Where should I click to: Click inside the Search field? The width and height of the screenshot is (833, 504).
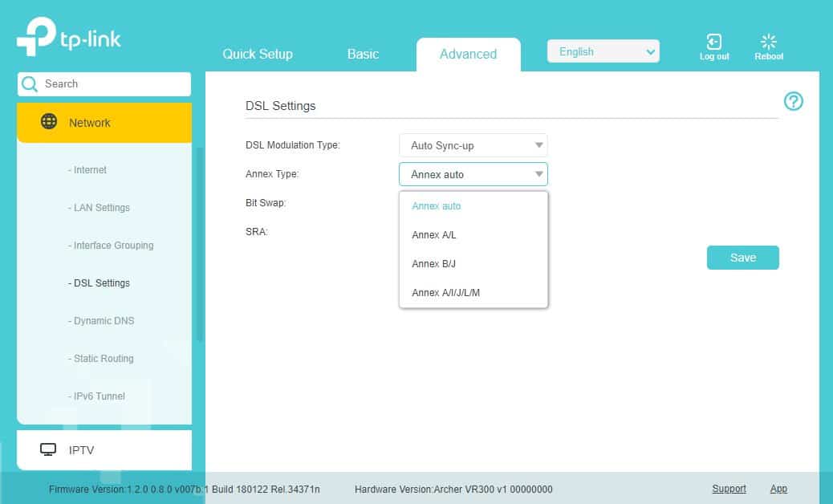(112, 84)
